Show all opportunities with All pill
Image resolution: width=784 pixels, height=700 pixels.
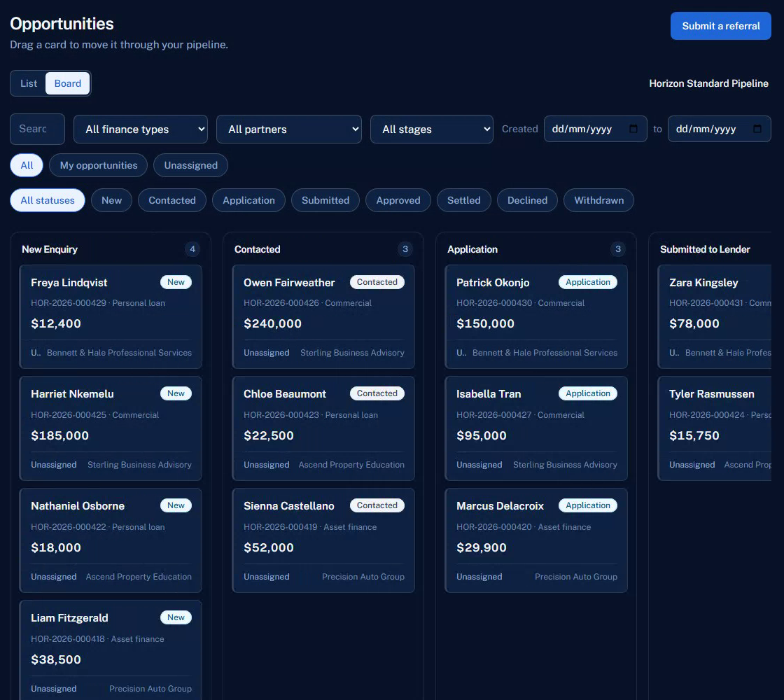pyautogui.click(x=27, y=165)
